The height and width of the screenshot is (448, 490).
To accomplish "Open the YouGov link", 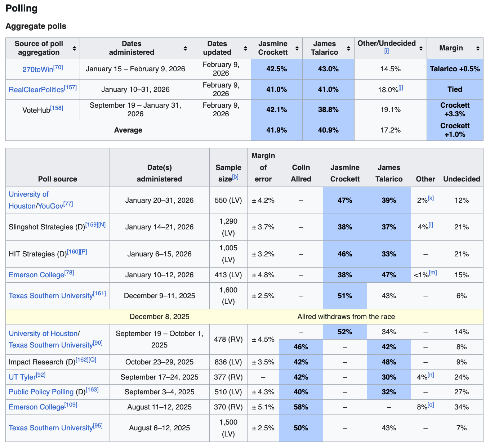I will 50,206.
